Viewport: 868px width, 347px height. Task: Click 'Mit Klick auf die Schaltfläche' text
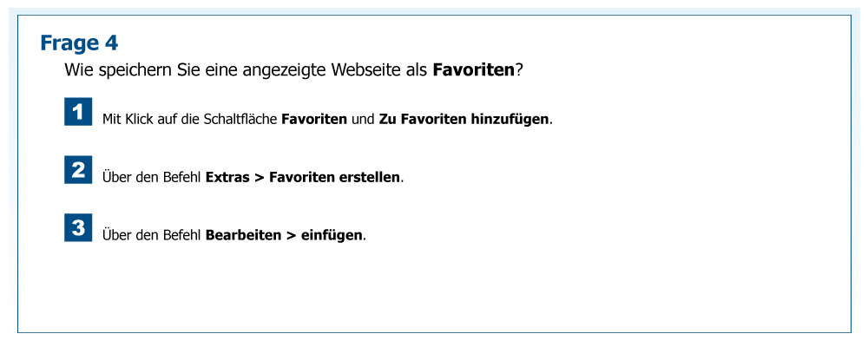tap(190, 119)
